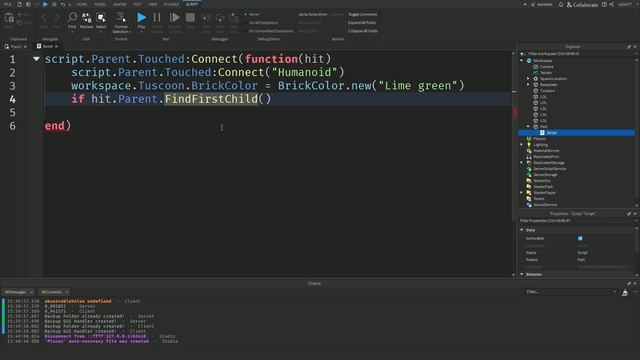The width and height of the screenshot is (640, 360).
Task: Open the Assistant panel button
Action: (542, 4)
